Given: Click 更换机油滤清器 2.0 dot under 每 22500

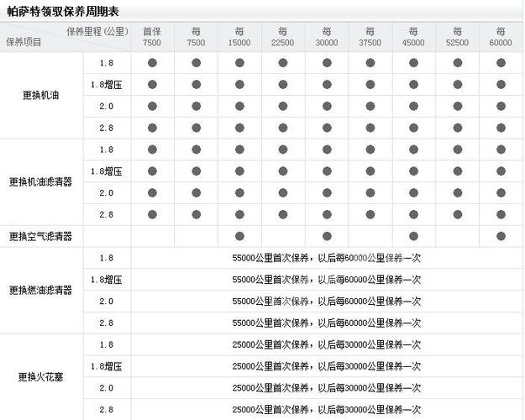Looking at the screenshot, I should 283,193.
